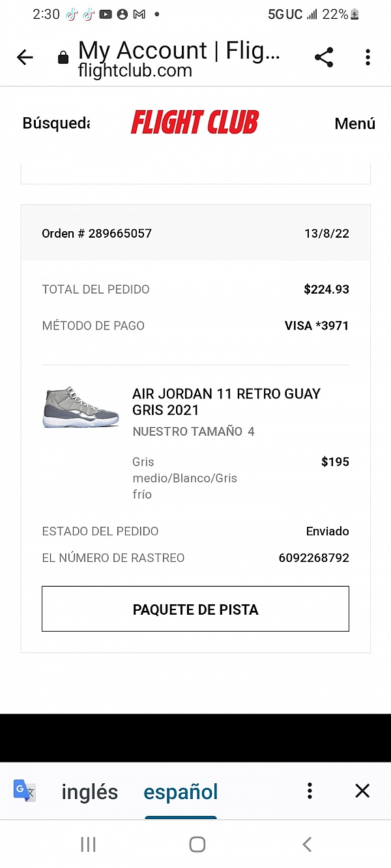This screenshot has height=868, width=391.
Task: Tap the site security lock icon
Action: pos(63,58)
